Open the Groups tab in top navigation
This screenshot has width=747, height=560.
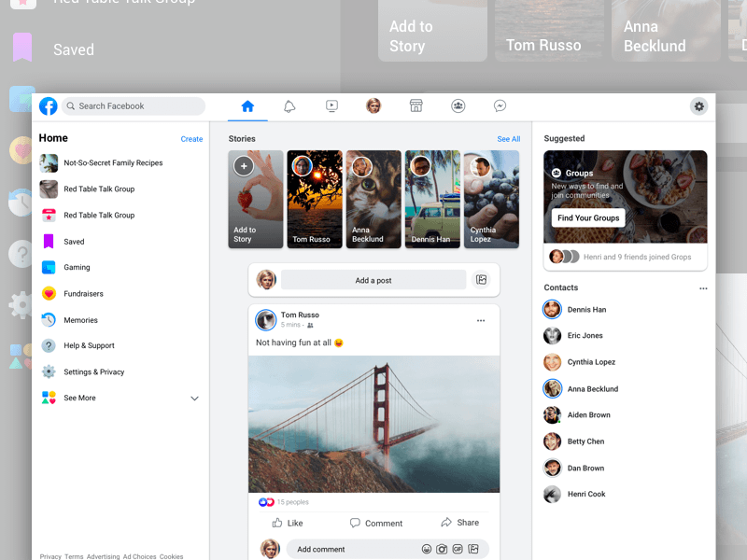click(458, 105)
